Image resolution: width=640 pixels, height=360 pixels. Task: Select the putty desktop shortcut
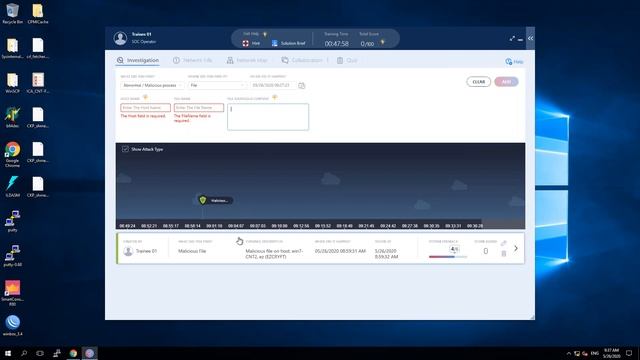[12, 221]
